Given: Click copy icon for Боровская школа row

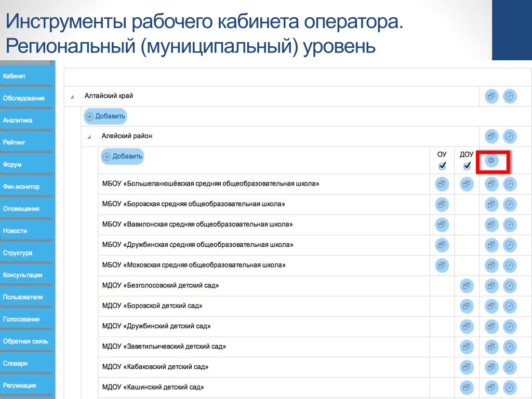Looking at the screenshot, I should (x=491, y=205).
